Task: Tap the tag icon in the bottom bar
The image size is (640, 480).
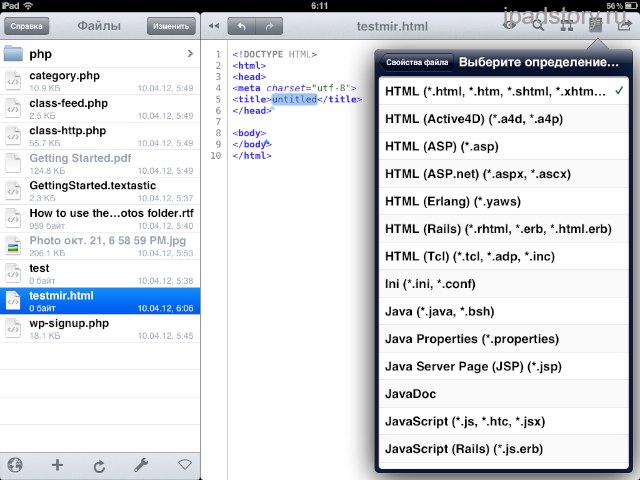Action: click(x=185, y=464)
